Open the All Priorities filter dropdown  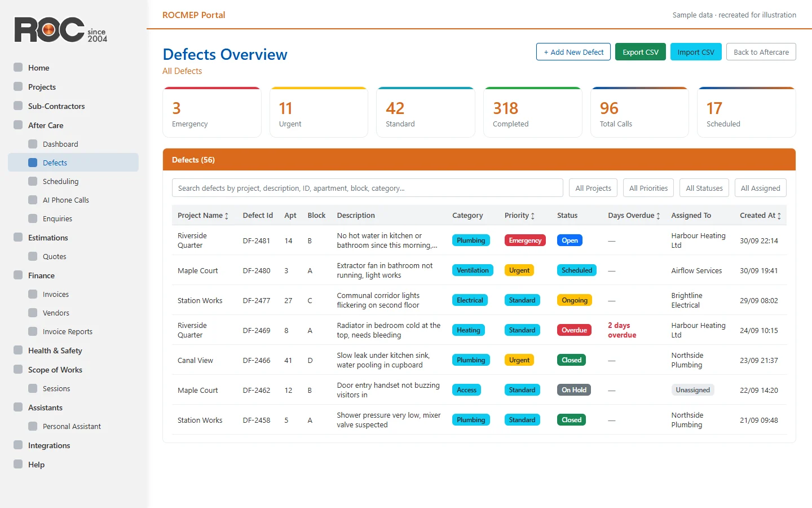pos(648,188)
